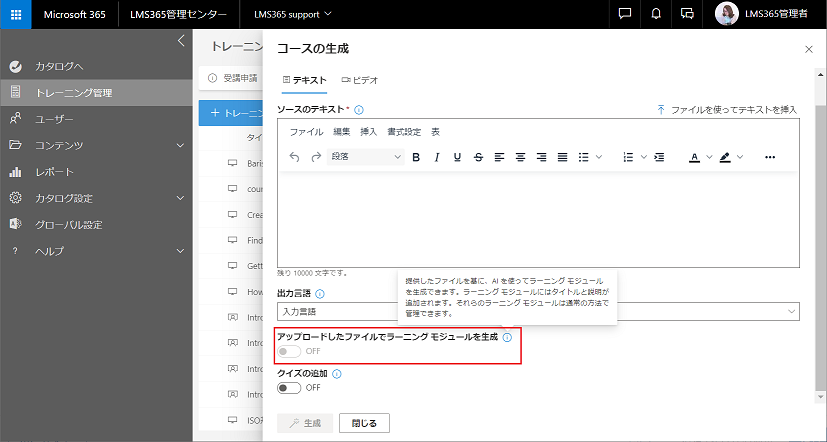Close the コースの生成 panel with X

pyautogui.click(x=809, y=49)
